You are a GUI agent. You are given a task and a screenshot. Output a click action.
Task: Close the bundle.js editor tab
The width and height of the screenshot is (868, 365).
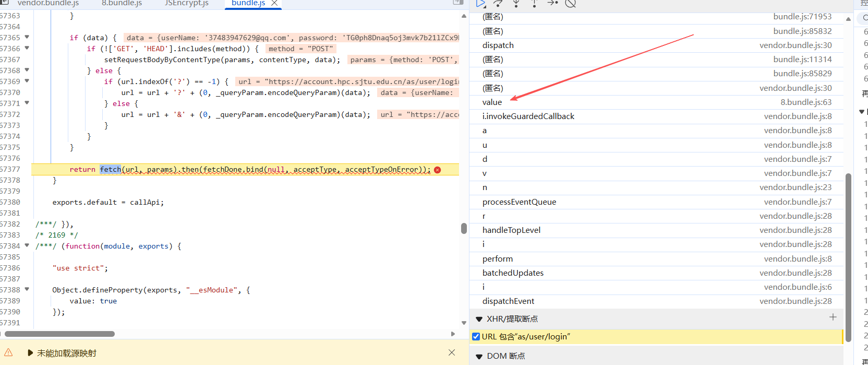point(274,3)
